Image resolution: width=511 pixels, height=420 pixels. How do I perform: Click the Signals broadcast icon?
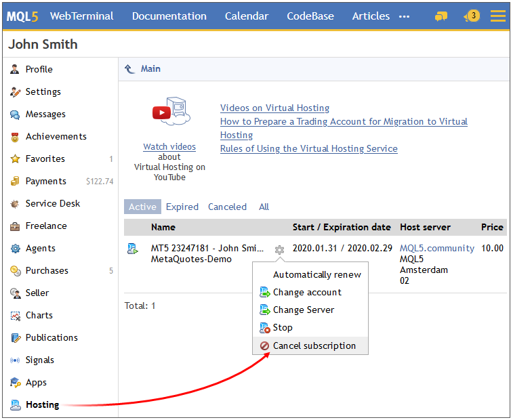coord(15,360)
